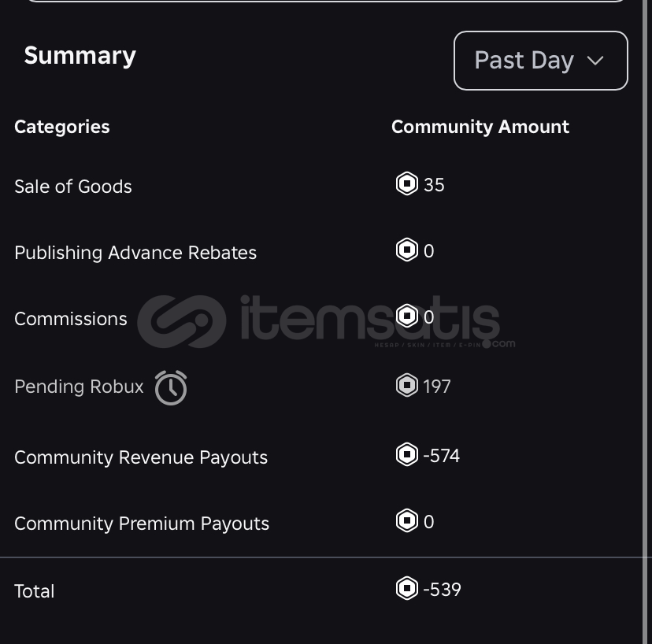Image resolution: width=652 pixels, height=644 pixels.
Task: Click the vertical scrollbar on right edge
Action: (646, 322)
